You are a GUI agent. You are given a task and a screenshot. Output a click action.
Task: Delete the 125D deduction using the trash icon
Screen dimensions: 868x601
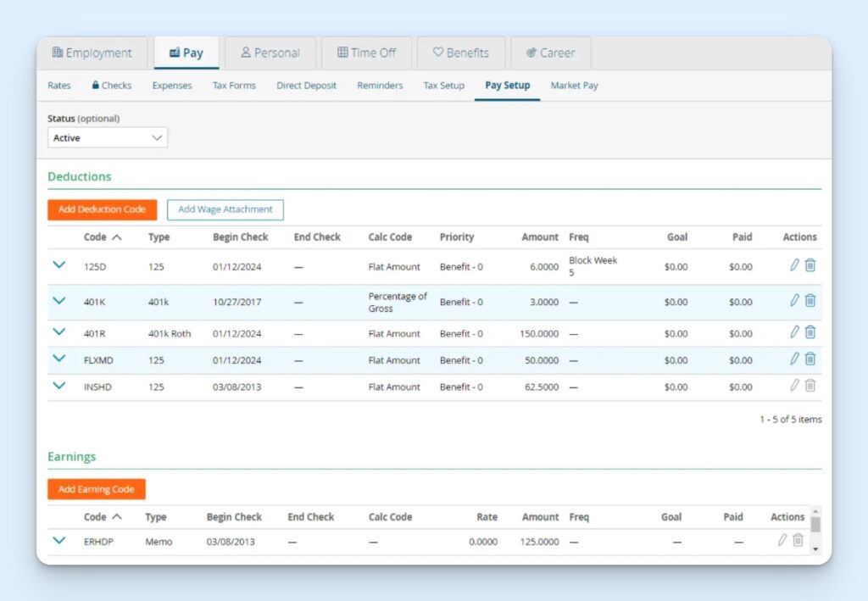[810, 265]
